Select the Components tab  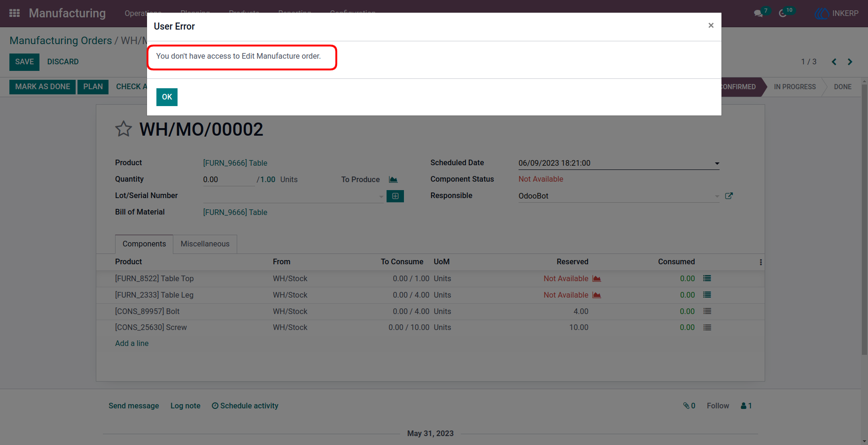tap(144, 244)
